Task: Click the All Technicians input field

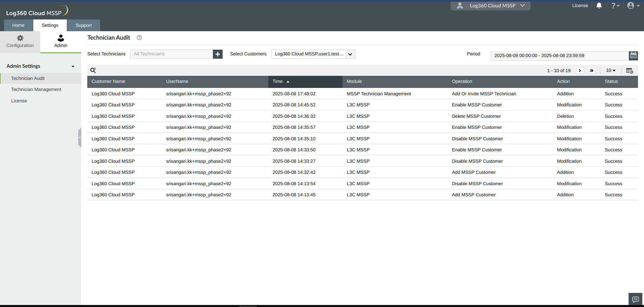Action: tap(172, 54)
